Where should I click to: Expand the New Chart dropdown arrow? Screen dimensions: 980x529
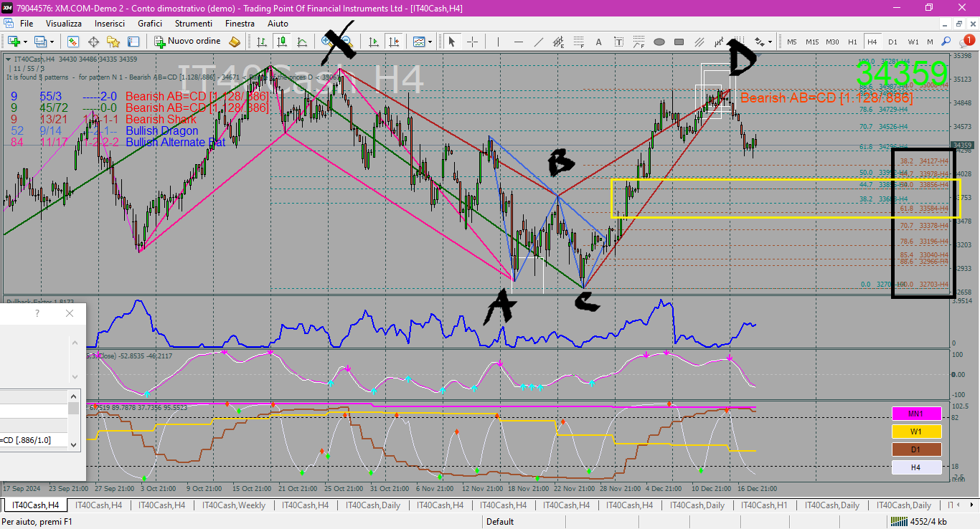[x=25, y=42]
